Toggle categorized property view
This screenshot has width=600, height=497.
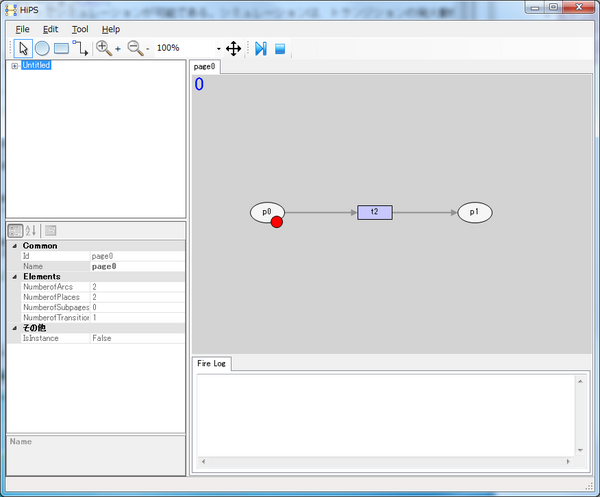pyautogui.click(x=15, y=231)
